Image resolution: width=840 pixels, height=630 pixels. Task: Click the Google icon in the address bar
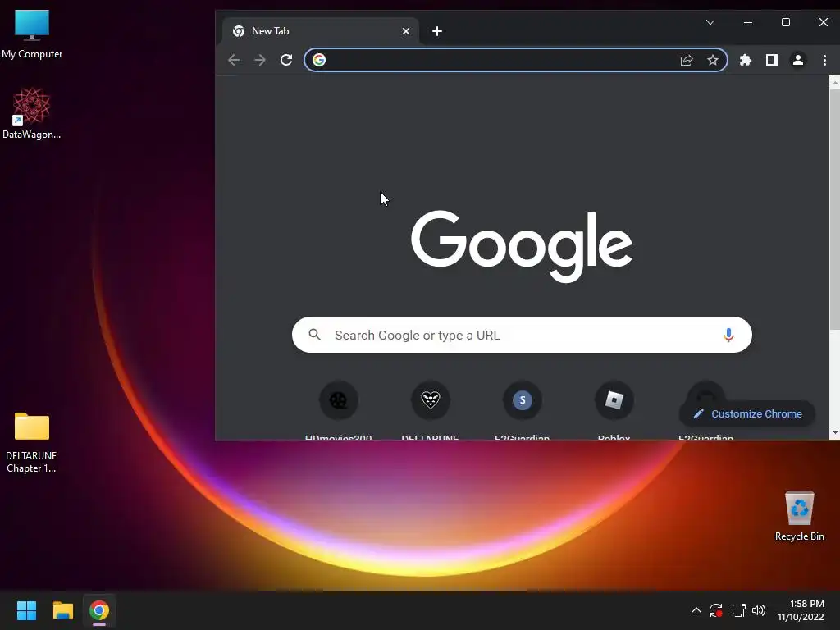click(319, 60)
